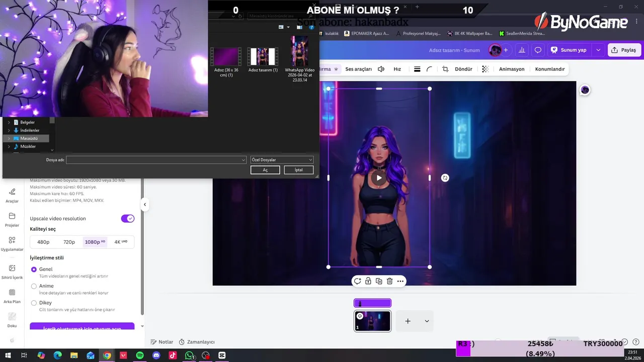The width and height of the screenshot is (644, 362).
Task: Expand Masaüstü folder in tree
Action: 9,138
